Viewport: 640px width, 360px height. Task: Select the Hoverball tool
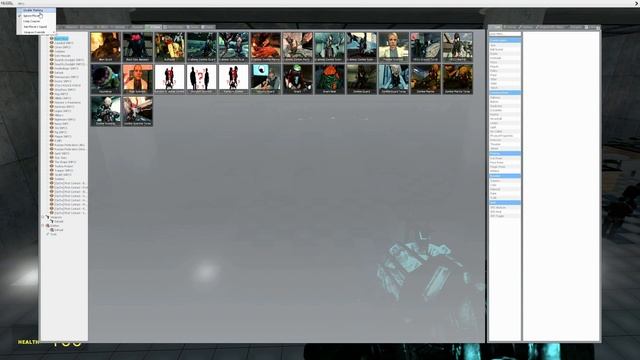pos(505,119)
